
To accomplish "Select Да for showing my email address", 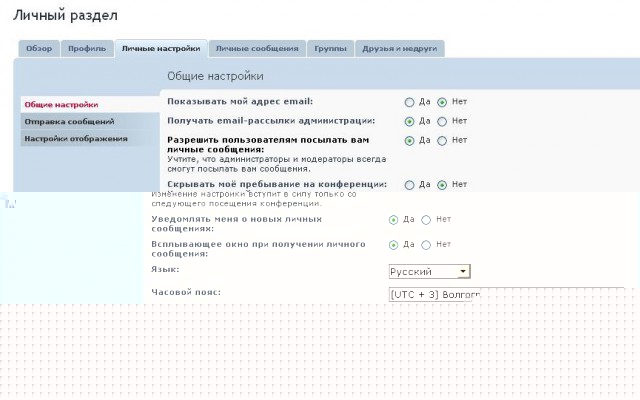I will (x=409, y=102).
